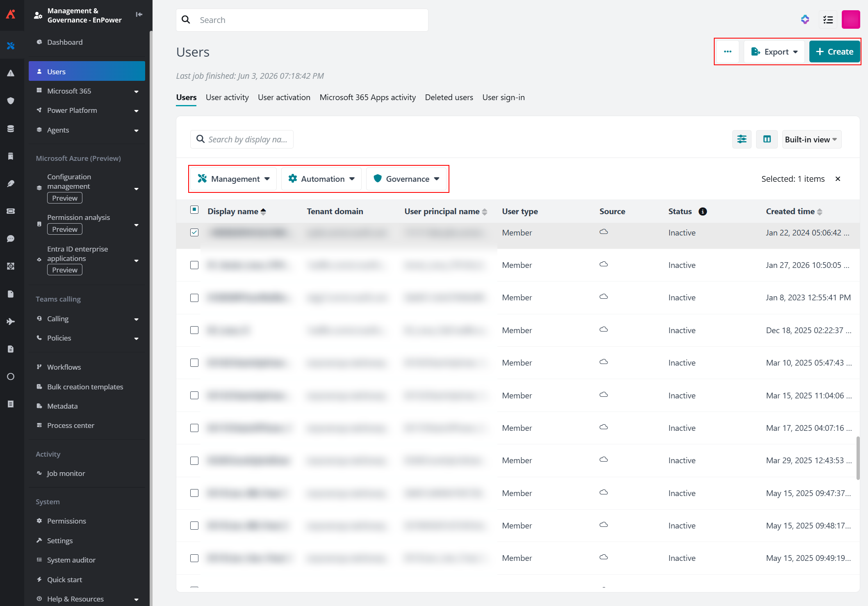Open the bookmark icon in left rail
The height and width of the screenshot is (606, 868).
pos(11,156)
